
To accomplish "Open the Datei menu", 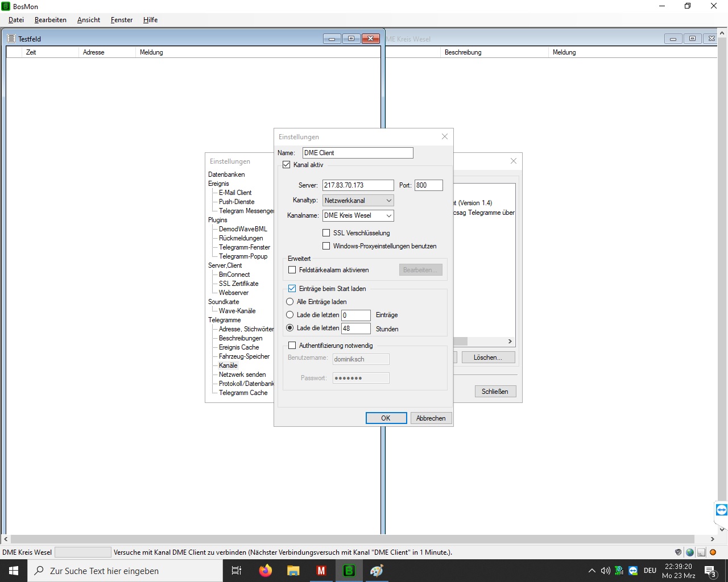I will (x=16, y=20).
